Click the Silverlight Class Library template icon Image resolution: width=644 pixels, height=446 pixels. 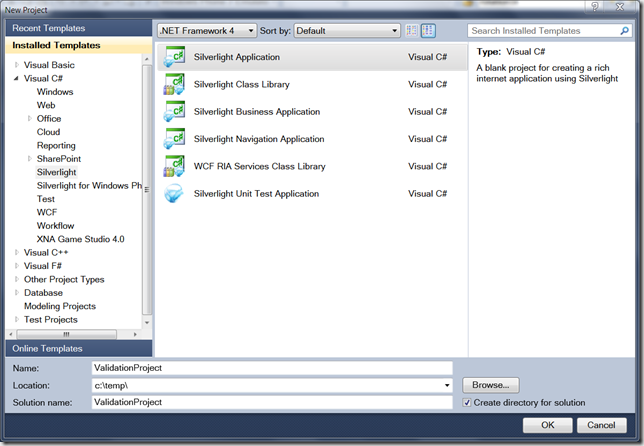[174, 84]
